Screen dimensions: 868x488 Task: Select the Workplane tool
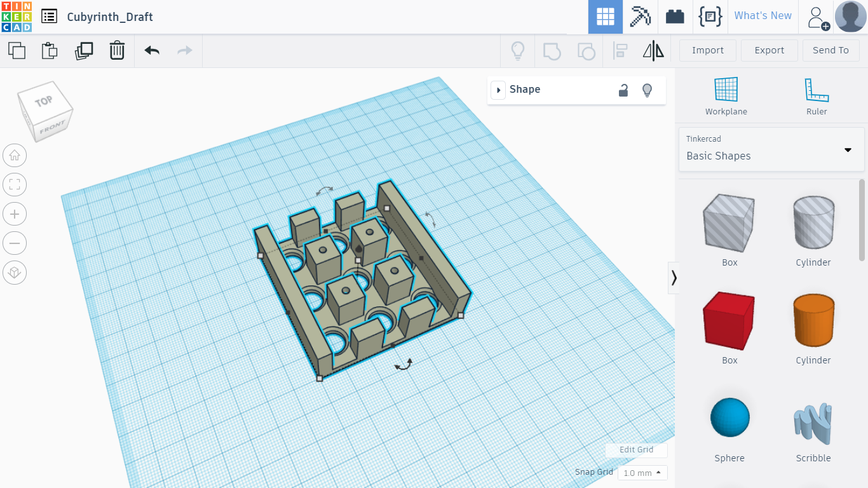(x=726, y=96)
